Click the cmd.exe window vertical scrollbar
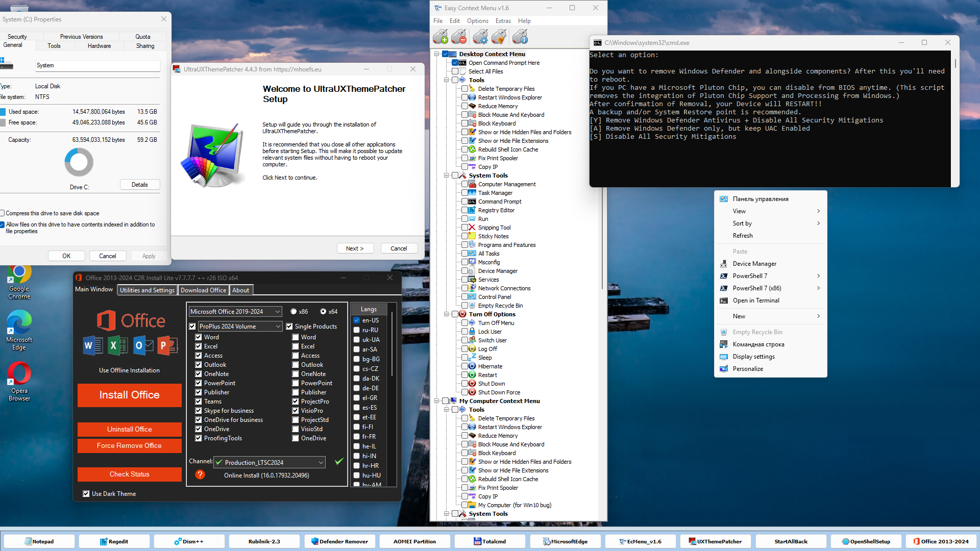The width and height of the screenshot is (980, 551). 954,64
